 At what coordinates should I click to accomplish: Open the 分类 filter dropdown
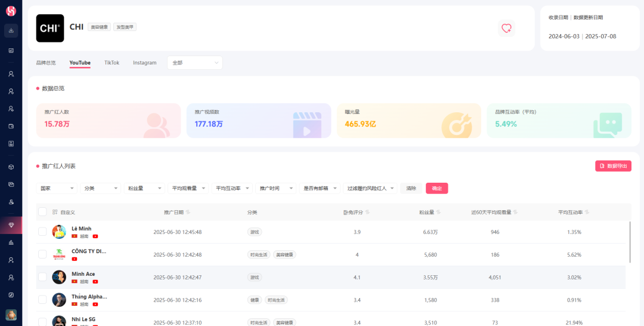click(100, 188)
